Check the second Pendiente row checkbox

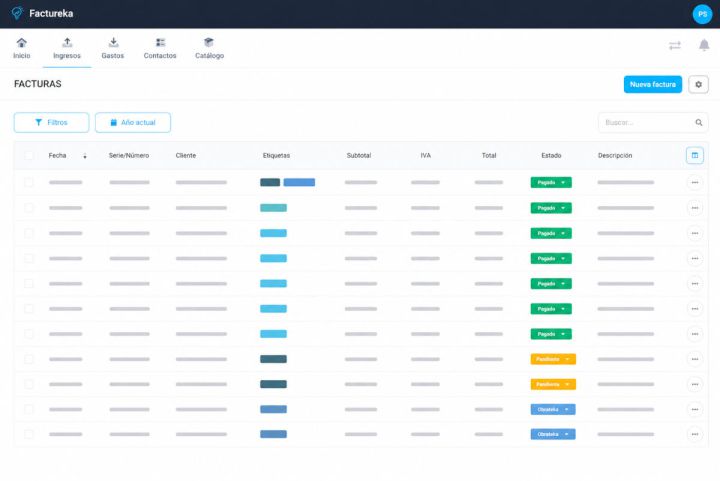29,385
